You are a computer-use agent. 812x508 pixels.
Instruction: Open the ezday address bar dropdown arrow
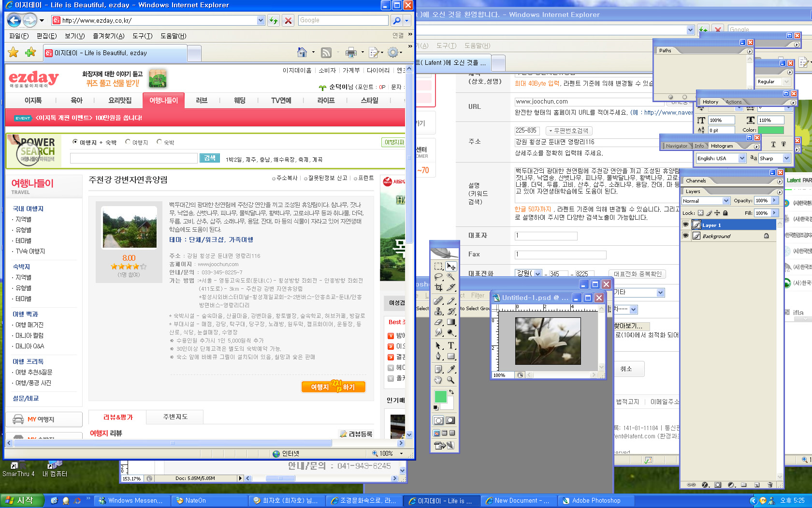tap(261, 20)
